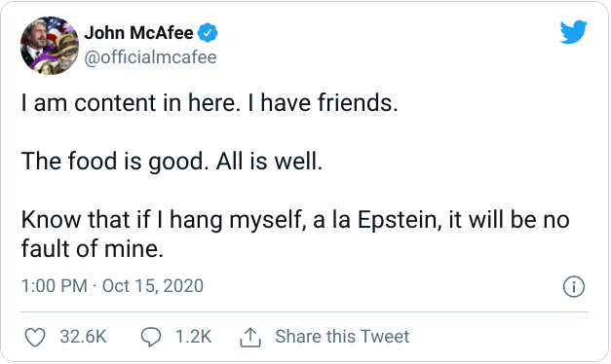The height and width of the screenshot is (364, 611).
Task: Click the blue verified badge
Action: pos(208,33)
